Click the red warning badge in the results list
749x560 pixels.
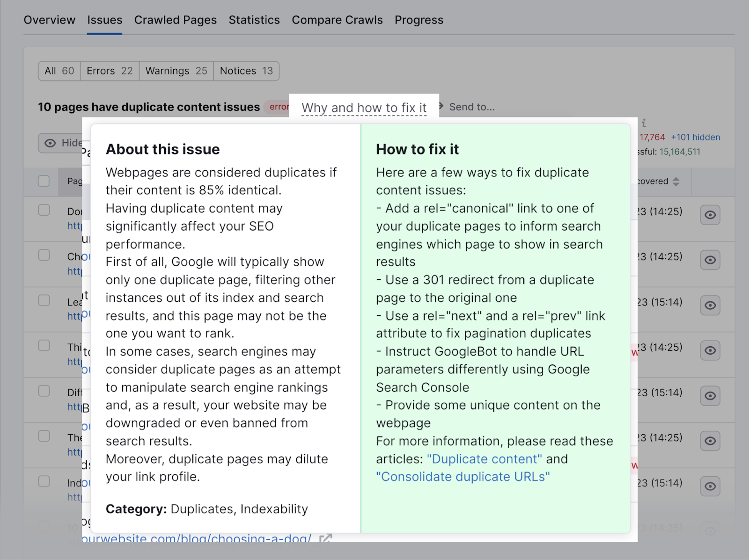635,353
